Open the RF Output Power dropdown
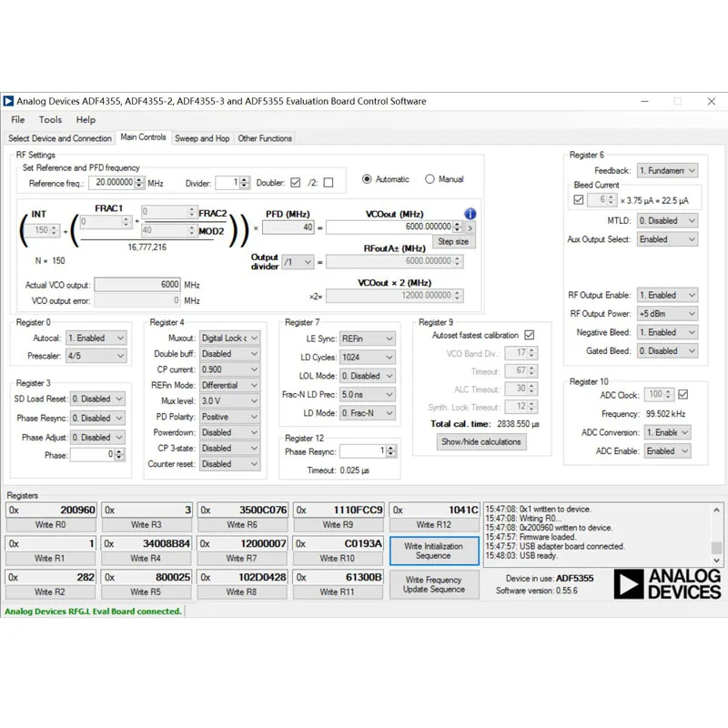This screenshot has width=728, height=728. (x=667, y=313)
